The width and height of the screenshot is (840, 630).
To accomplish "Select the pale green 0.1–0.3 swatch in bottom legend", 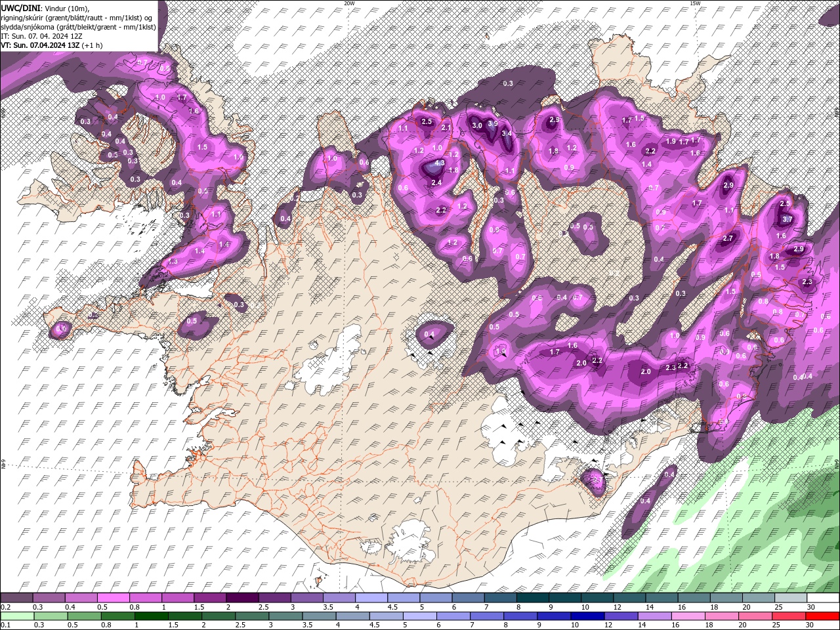I will [17, 616].
